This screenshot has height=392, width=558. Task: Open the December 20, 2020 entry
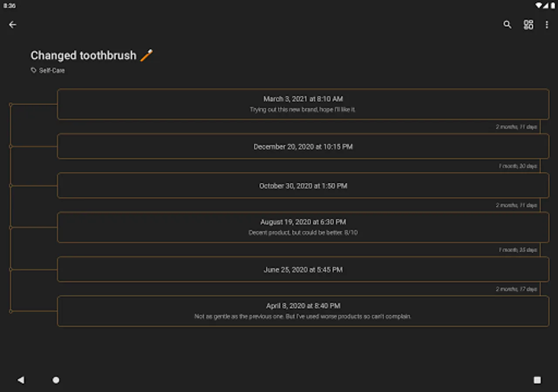303,146
